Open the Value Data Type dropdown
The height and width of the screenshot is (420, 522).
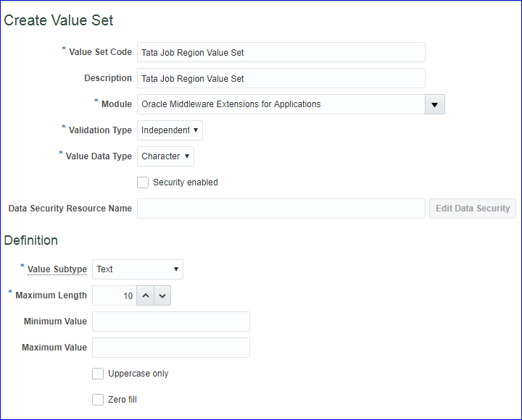(x=165, y=156)
